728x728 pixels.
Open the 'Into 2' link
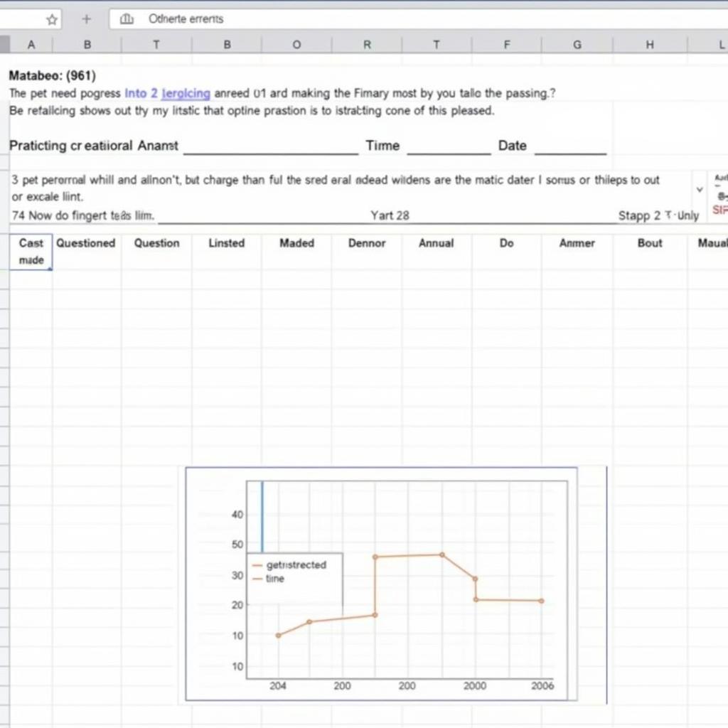[x=141, y=93]
